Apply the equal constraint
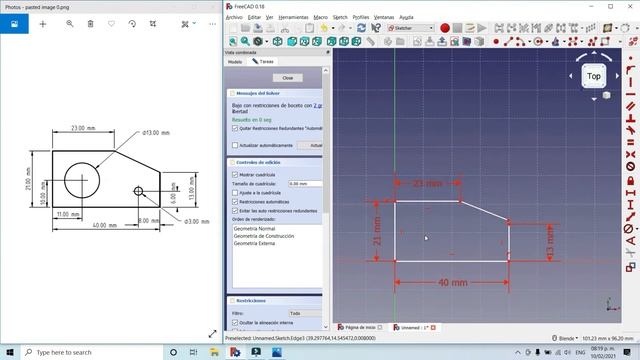The image size is (640, 360). click(631, 142)
